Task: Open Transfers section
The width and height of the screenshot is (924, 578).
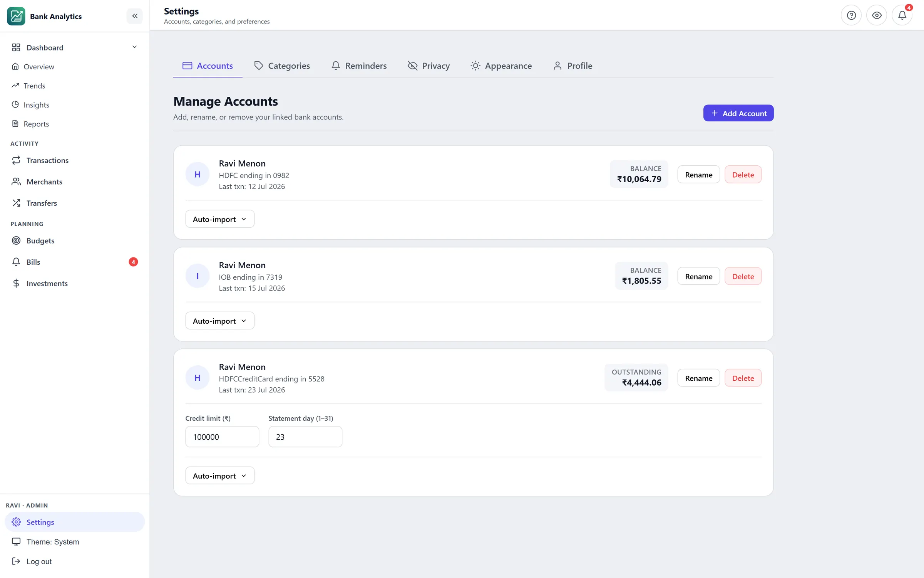Action: (x=75, y=203)
